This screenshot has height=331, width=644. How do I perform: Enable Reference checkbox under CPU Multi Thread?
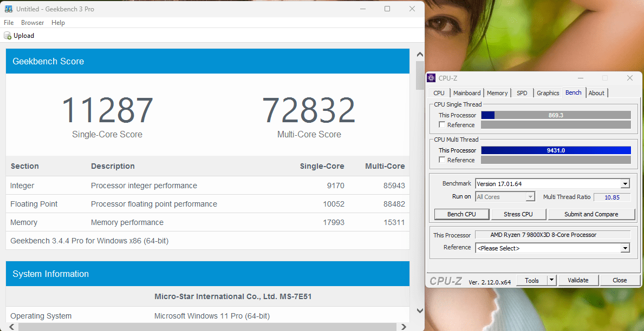pyautogui.click(x=442, y=160)
